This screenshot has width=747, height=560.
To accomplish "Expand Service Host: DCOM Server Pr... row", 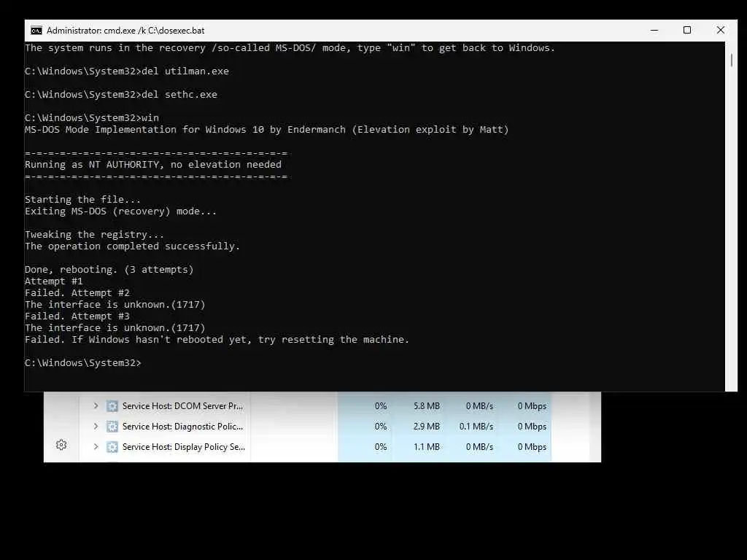I will click(x=96, y=405).
